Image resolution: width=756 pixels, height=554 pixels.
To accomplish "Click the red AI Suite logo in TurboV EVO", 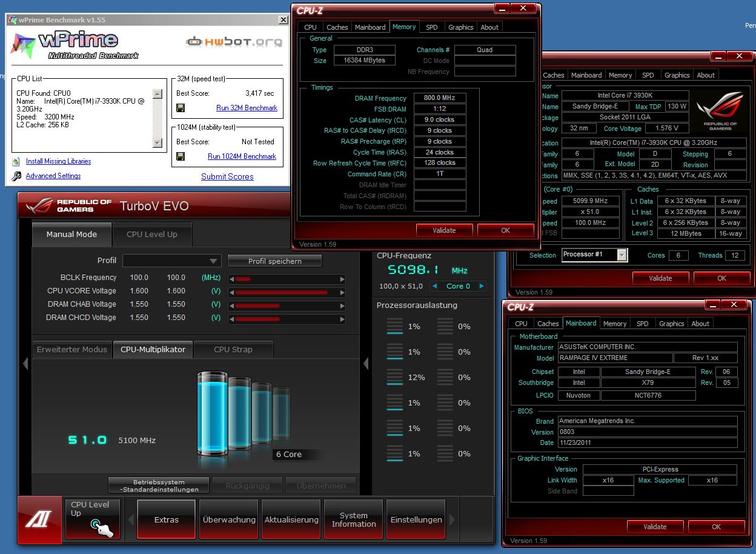I will pos(39,519).
